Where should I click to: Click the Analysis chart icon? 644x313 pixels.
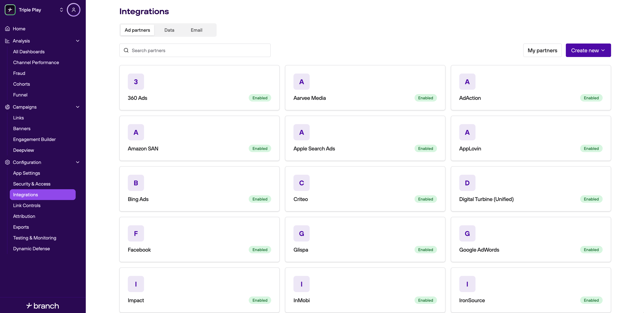point(7,41)
